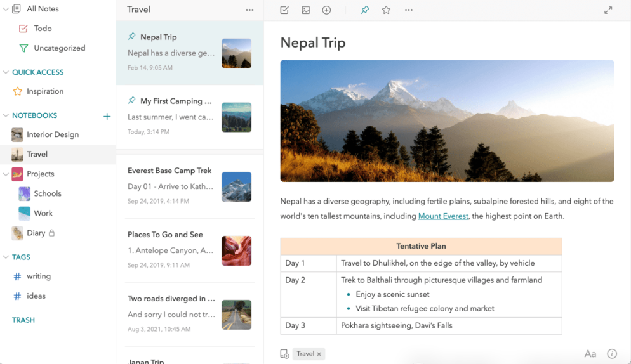
Task: Collapse the All Notes section chevron
Action: (6, 8)
